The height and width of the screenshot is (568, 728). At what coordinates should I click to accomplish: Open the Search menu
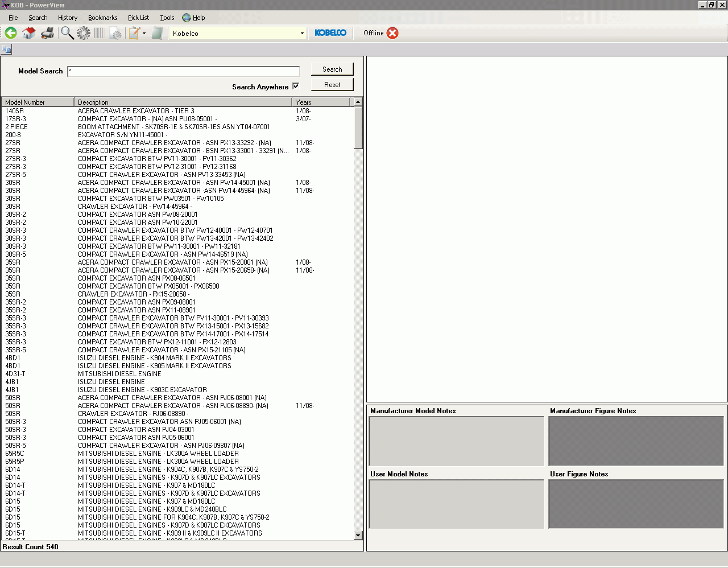pyautogui.click(x=38, y=18)
